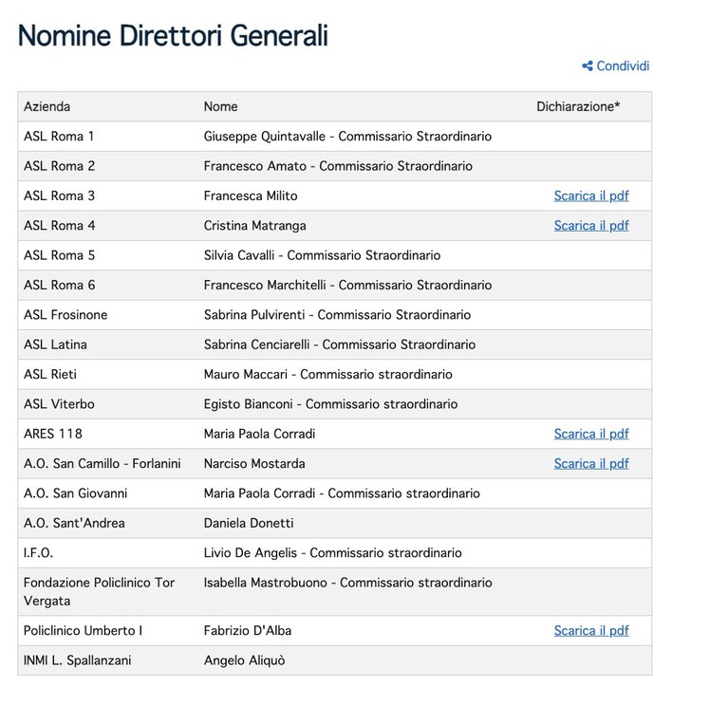This screenshot has width=728, height=706.
Task: Click the Azienda column header
Action: (47, 107)
